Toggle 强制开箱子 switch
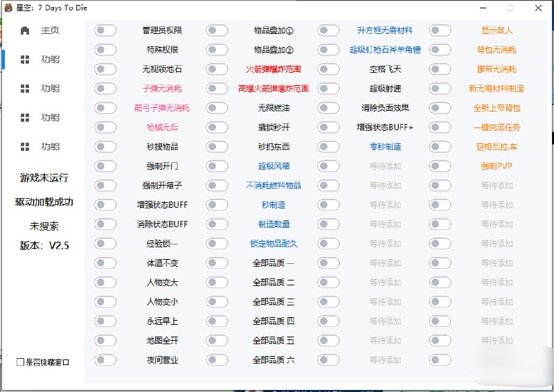This screenshot has height=392, width=554. 105,186
